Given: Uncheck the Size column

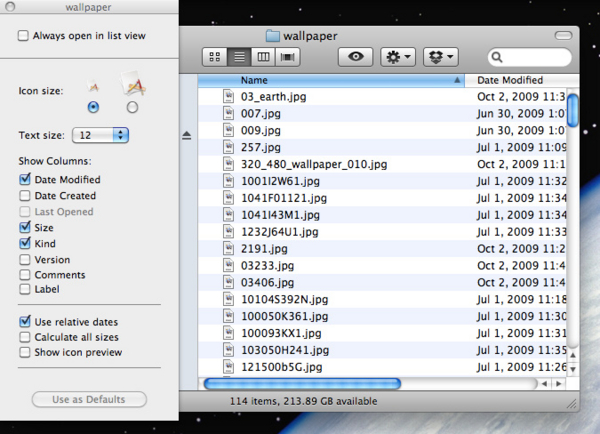Looking at the screenshot, I should coord(25,227).
